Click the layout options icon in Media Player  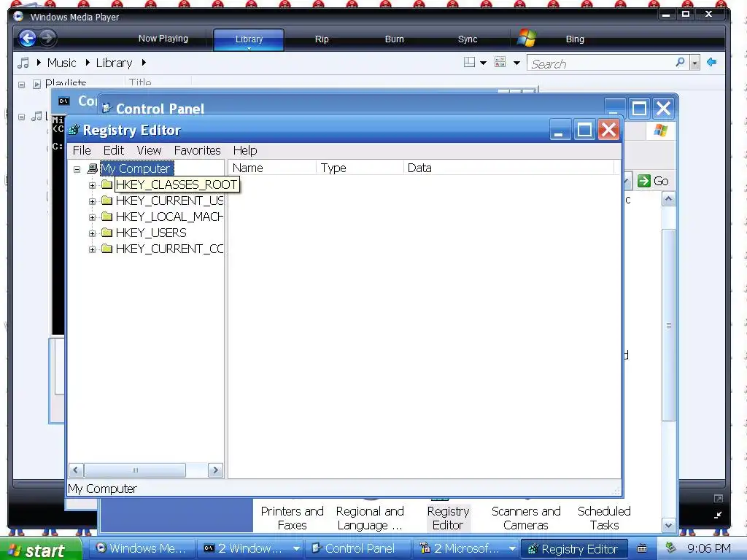[469, 62]
